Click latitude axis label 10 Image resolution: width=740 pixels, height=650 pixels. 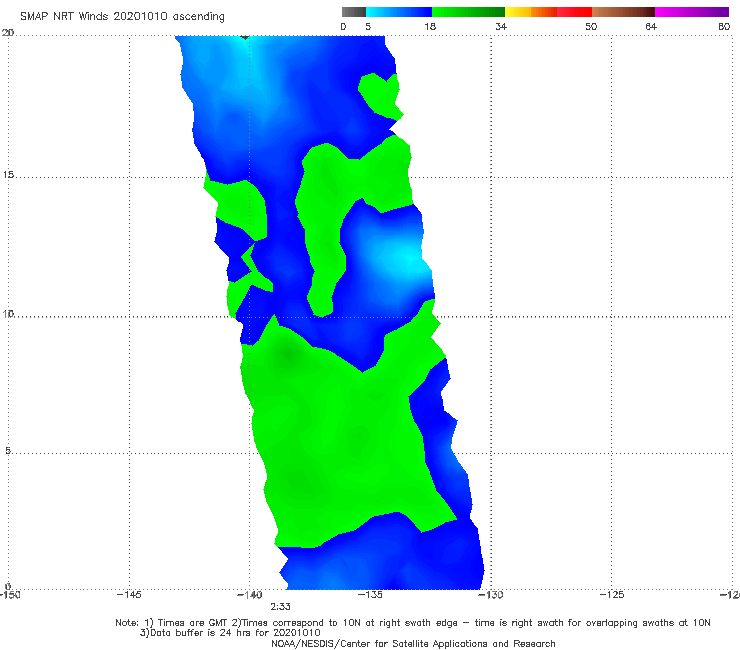[x=8, y=313]
